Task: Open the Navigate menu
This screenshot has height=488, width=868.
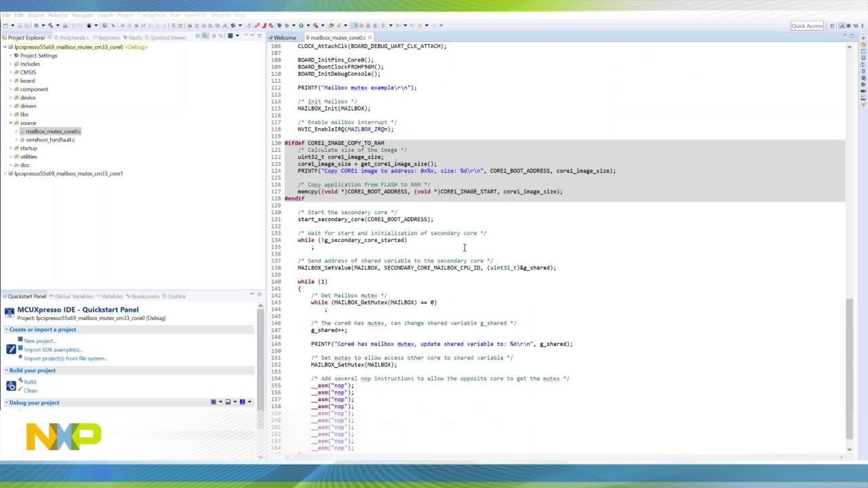Action: click(x=83, y=15)
